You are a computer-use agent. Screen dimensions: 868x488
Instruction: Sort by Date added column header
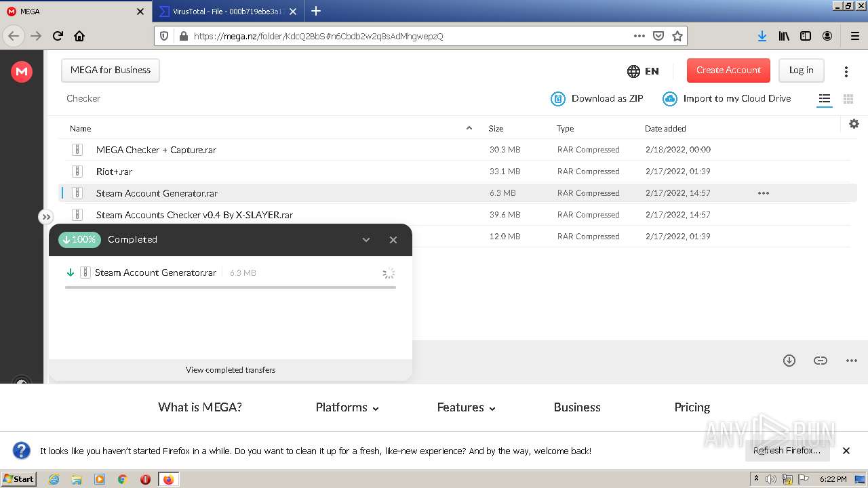point(665,129)
